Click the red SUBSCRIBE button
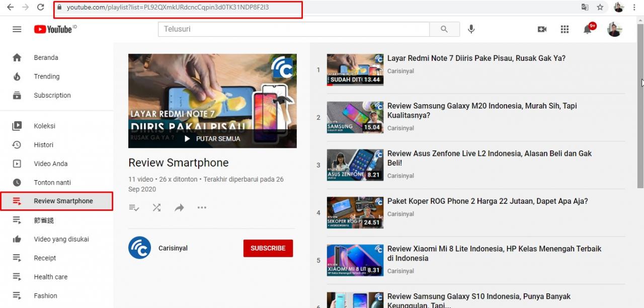The image size is (644, 308). click(268, 248)
